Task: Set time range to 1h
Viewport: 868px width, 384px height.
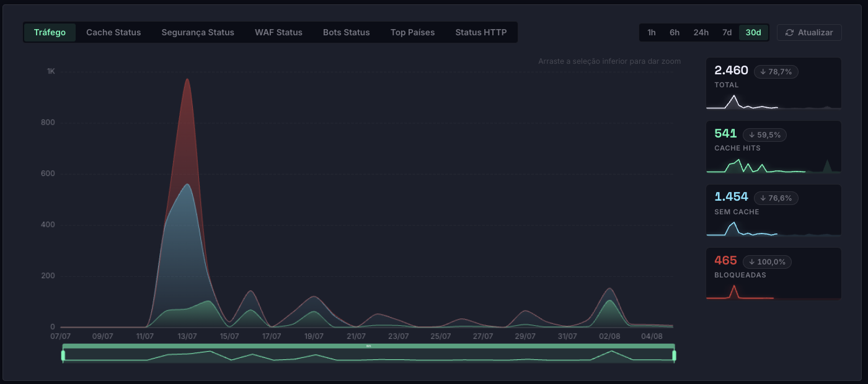Action: click(x=652, y=32)
